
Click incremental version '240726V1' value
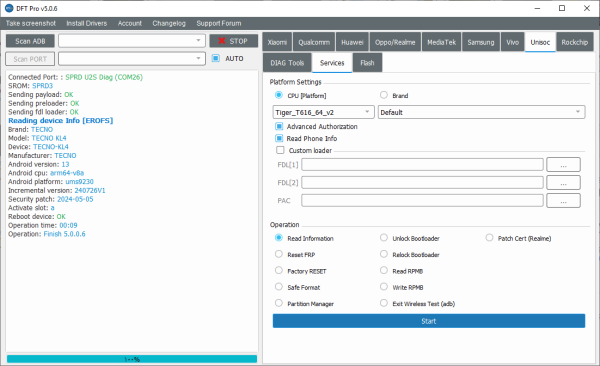click(90, 190)
